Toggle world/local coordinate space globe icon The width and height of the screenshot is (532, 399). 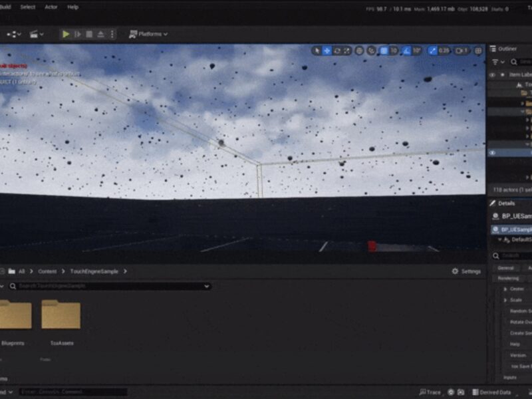point(359,51)
